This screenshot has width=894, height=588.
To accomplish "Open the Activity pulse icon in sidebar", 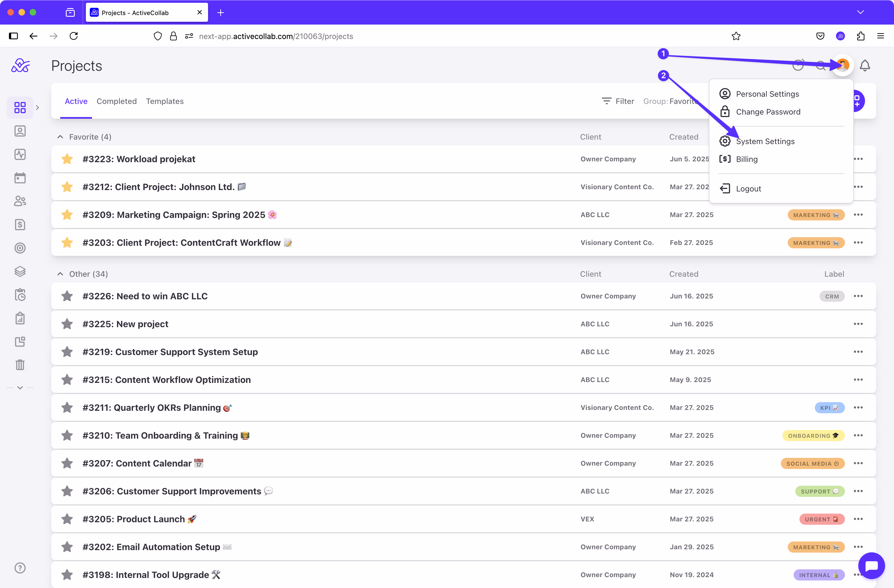I will tap(20, 154).
